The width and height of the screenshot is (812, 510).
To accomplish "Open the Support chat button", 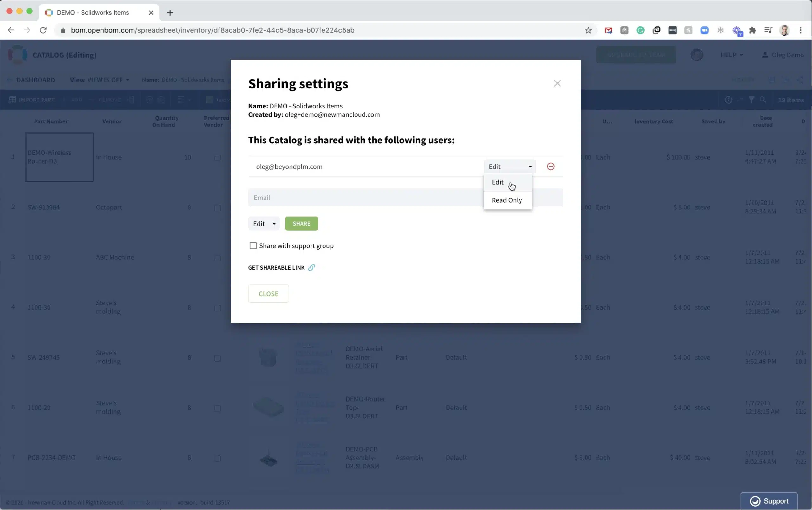I will click(x=769, y=501).
